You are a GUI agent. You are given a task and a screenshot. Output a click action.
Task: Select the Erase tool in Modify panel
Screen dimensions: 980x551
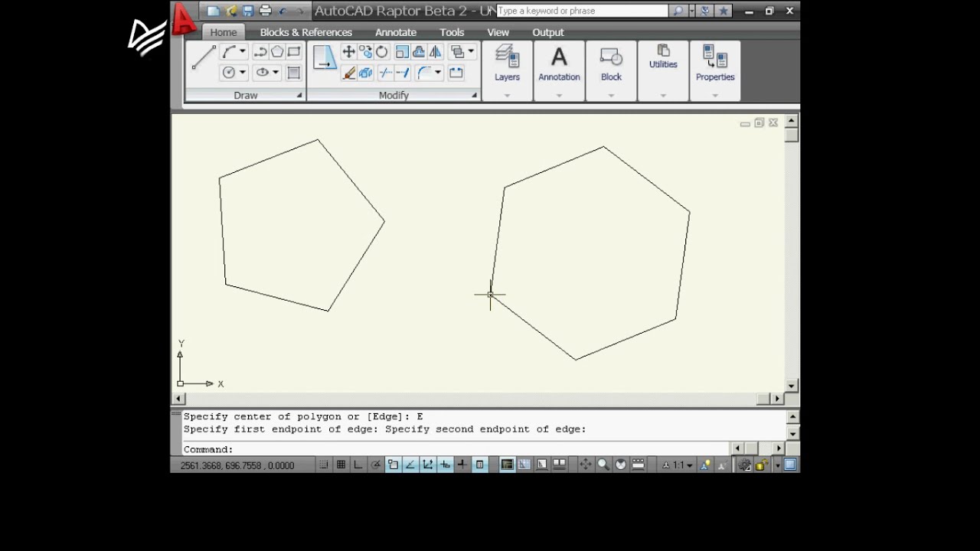coord(349,73)
